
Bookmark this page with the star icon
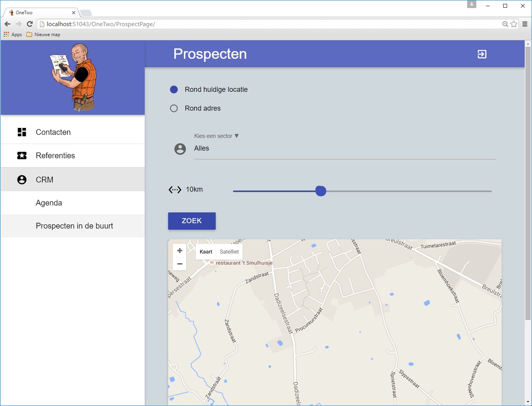point(514,24)
